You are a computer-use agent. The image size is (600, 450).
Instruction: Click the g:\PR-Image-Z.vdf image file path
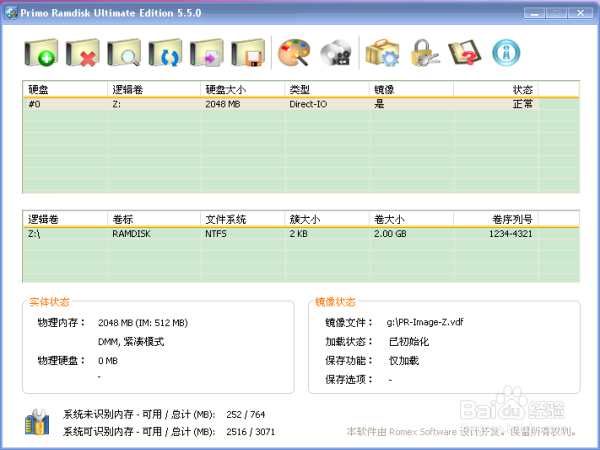tap(425, 322)
